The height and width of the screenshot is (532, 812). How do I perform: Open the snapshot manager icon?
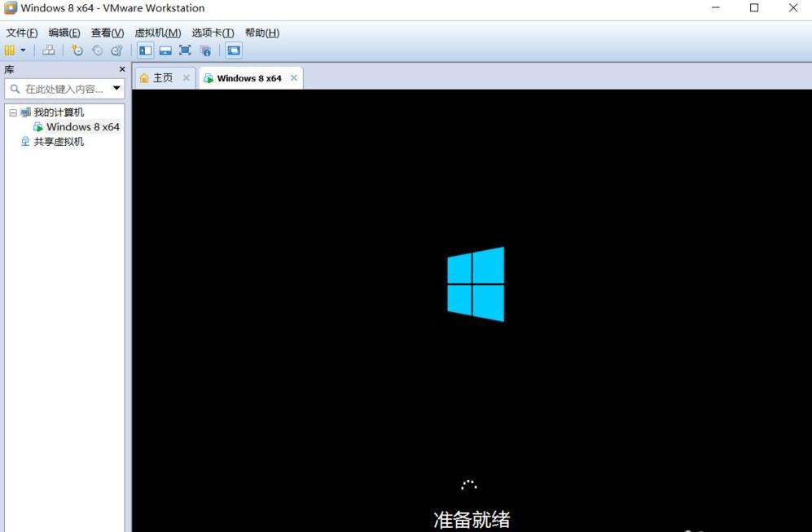(116, 50)
